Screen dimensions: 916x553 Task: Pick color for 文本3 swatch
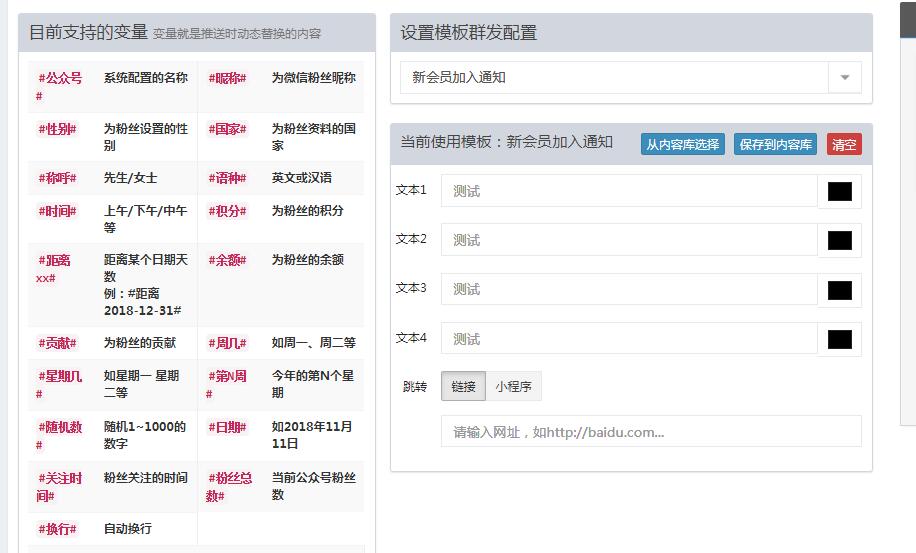point(839,290)
